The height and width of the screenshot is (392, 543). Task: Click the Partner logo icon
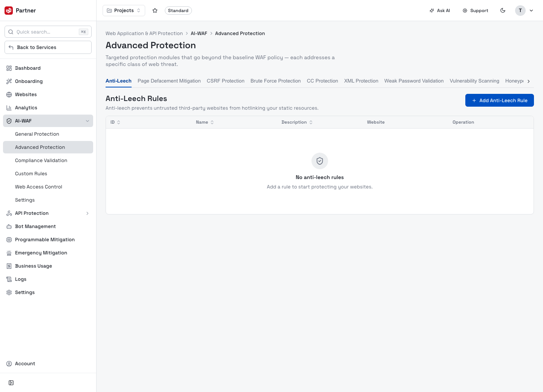[x=9, y=11]
